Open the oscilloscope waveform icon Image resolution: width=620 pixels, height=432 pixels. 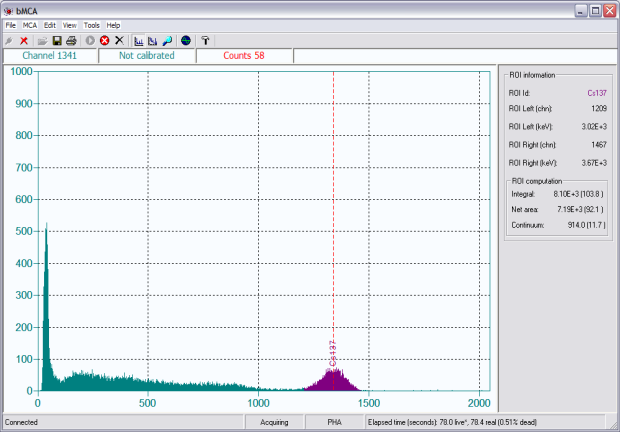click(x=186, y=41)
